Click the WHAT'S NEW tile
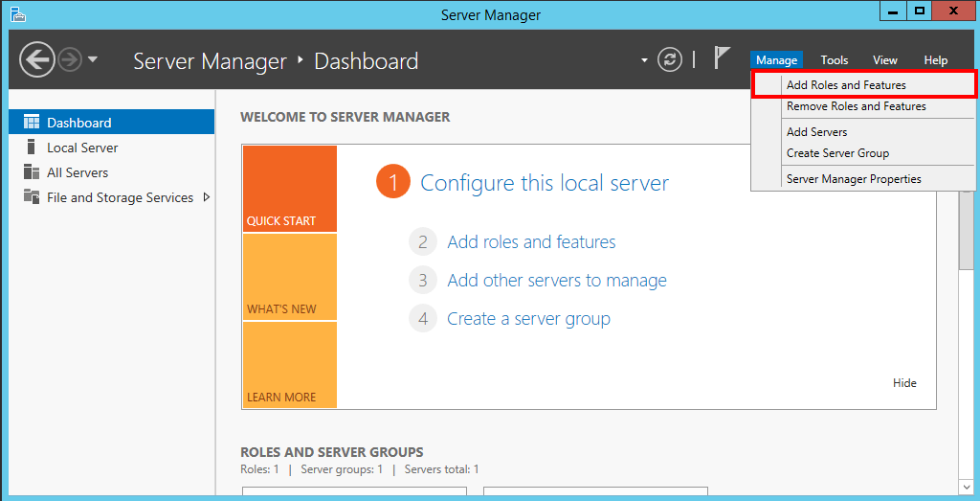The image size is (980, 501). 290,277
